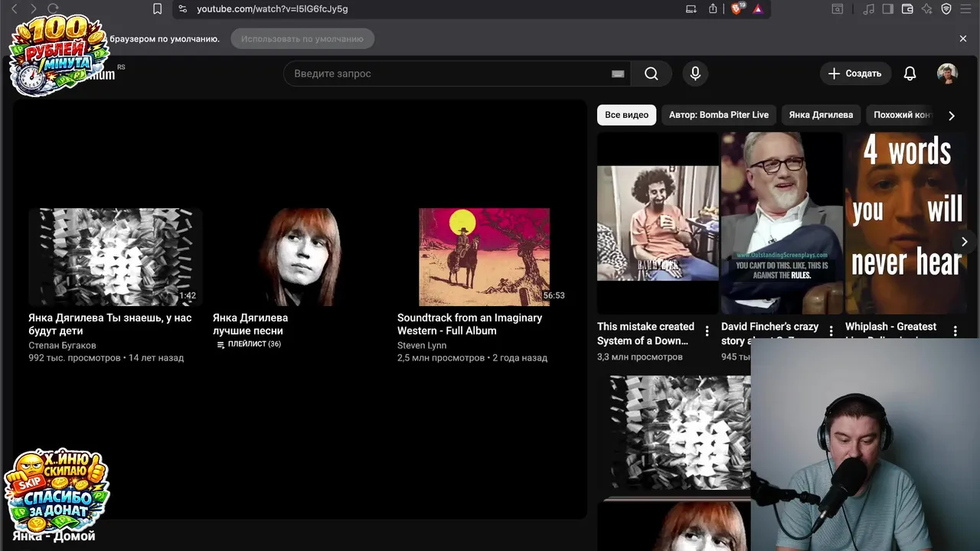Click the channel name 'Степан Бугаков'
This screenshot has height=551, width=980.
click(x=62, y=345)
